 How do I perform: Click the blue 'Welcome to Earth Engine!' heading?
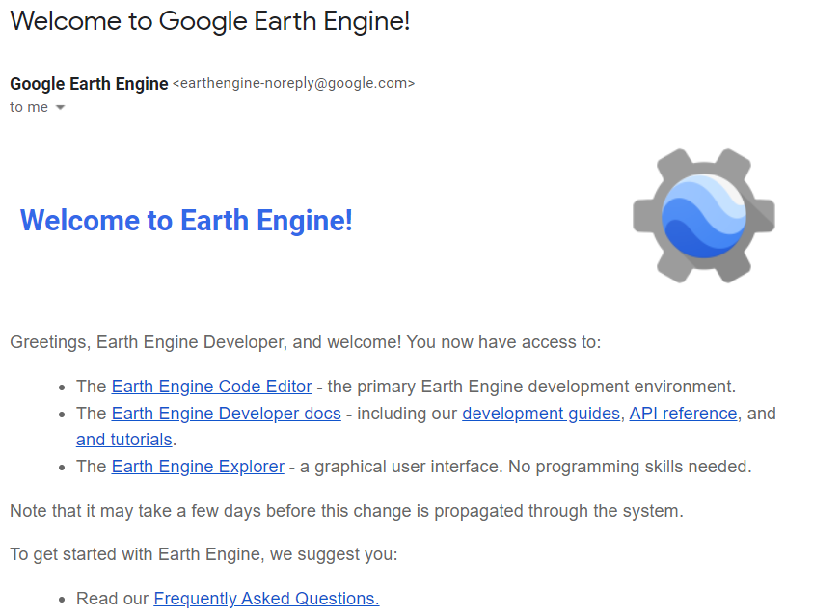click(x=186, y=220)
